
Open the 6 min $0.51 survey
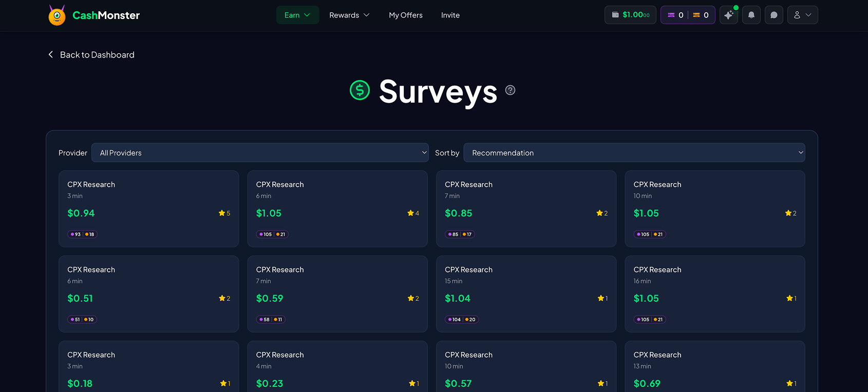[149, 294]
